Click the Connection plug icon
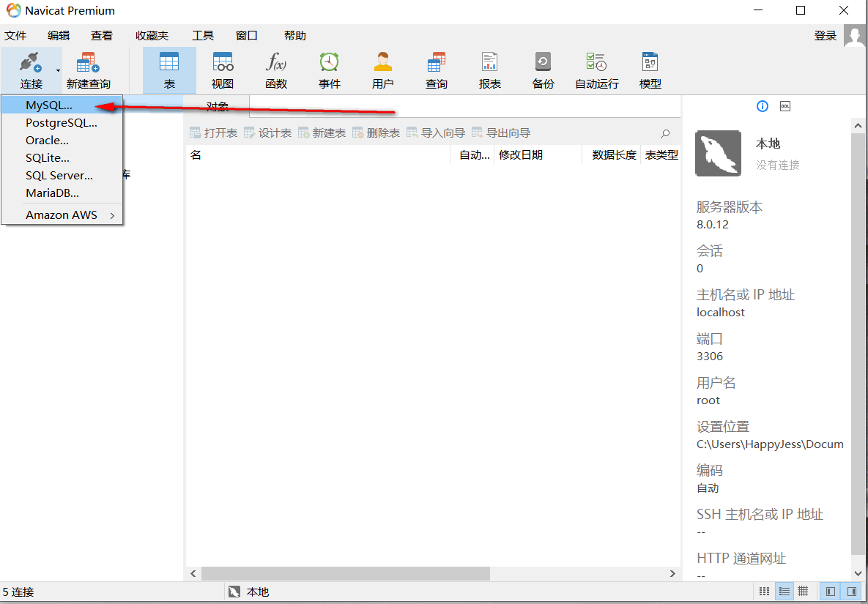 click(x=31, y=61)
